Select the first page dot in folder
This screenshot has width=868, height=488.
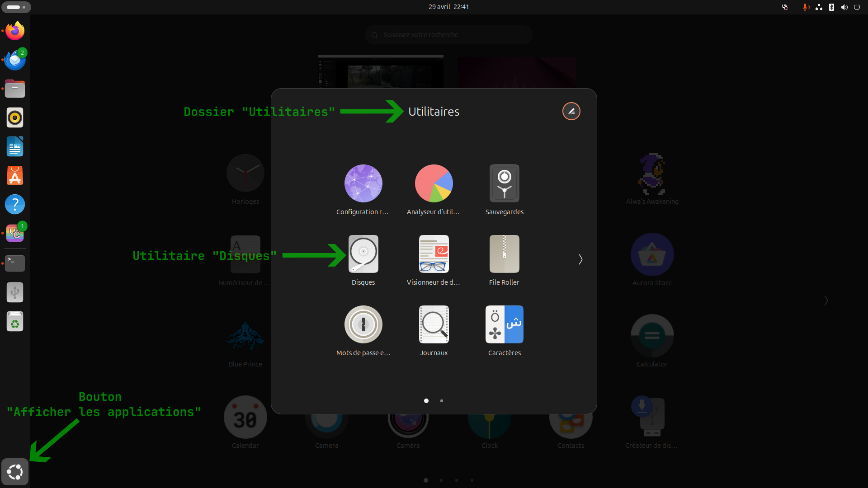click(x=426, y=401)
